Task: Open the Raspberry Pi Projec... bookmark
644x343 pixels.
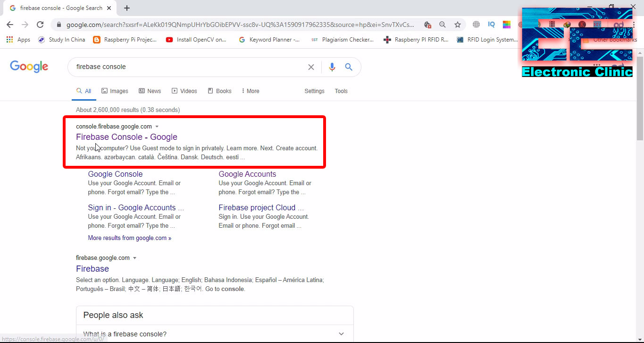Action: coord(125,40)
